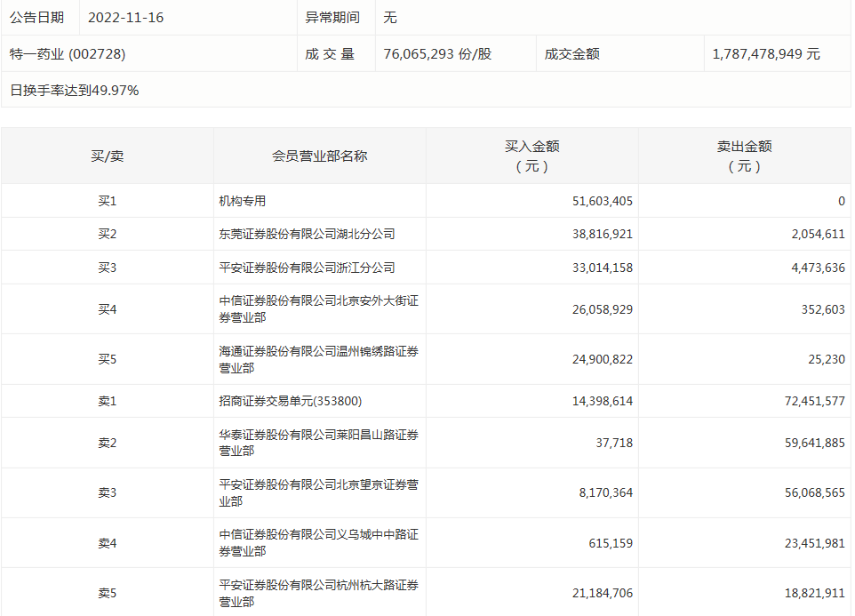The image size is (855, 616).
Task: Select 中信证券北京安外大街证券营业部 entry
Action: point(319,309)
